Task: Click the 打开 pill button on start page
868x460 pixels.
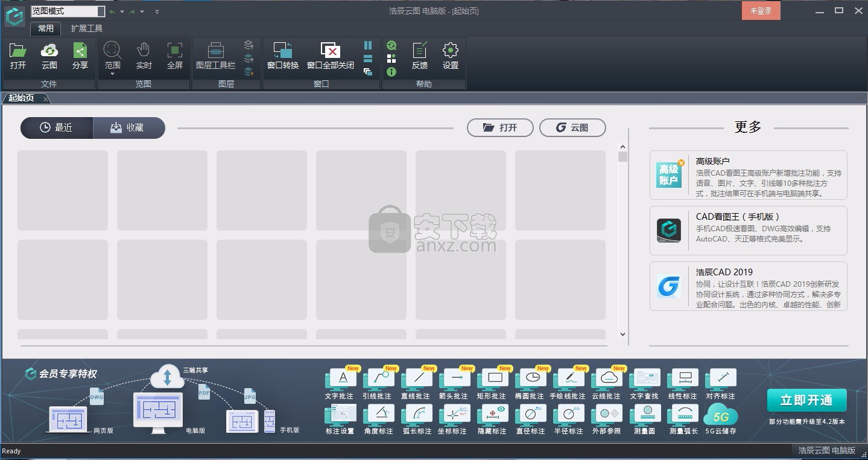Action: [x=500, y=127]
